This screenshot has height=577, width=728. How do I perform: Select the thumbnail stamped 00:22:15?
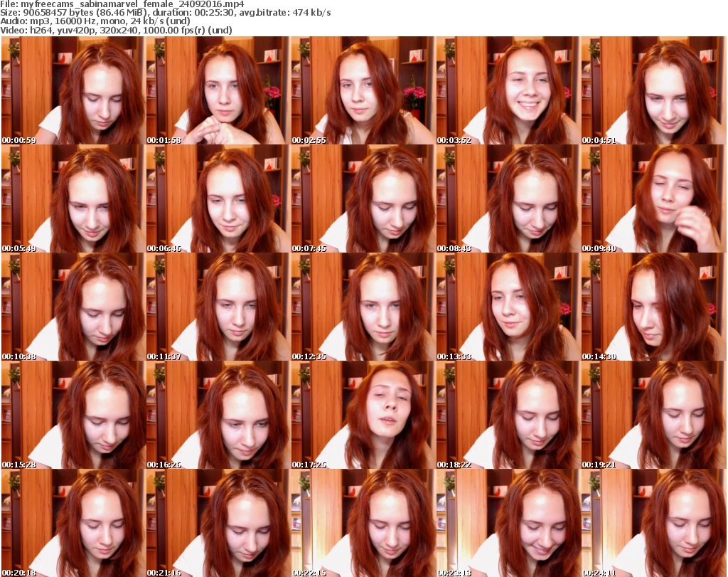[363, 523]
